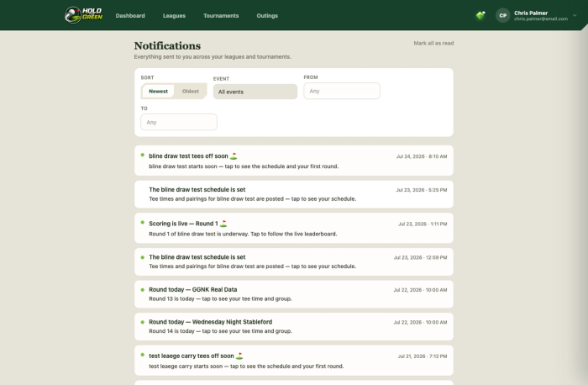Open schedule is set notification from 5:25 PM
The height and width of the screenshot is (385, 588).
294,194
